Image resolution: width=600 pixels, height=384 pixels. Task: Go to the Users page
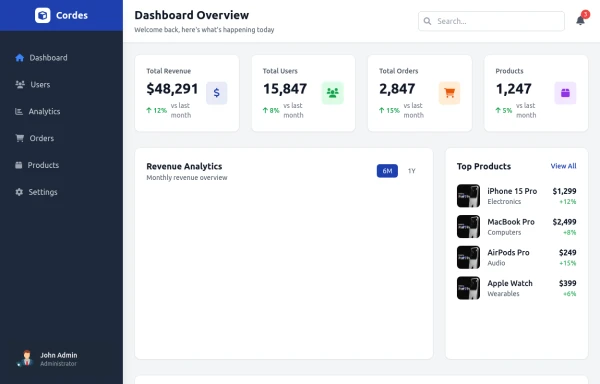click(x=61, y=85)
